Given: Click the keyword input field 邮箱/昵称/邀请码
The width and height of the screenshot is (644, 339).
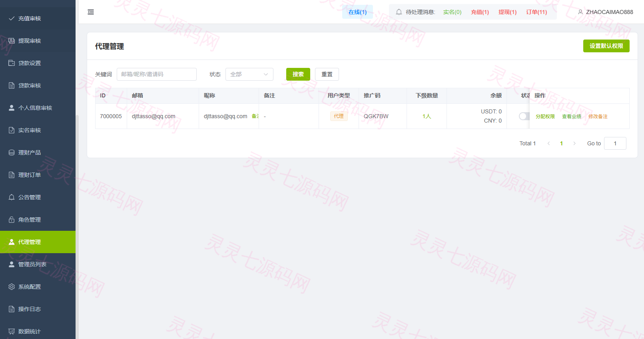Looking at the screenshot, I should coord(157,74).
